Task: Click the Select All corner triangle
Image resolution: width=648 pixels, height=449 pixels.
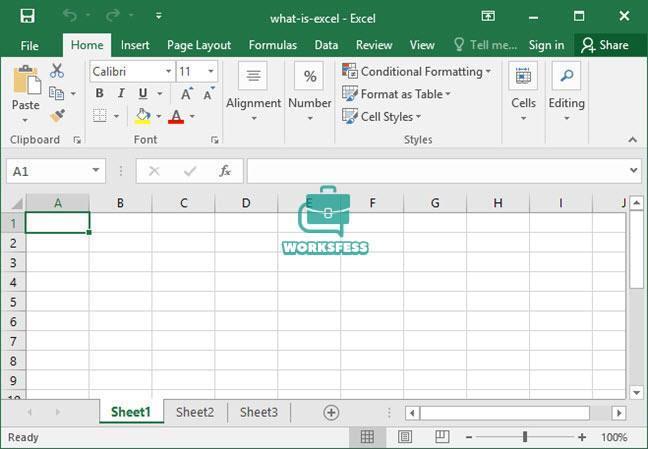Action: (x=17, y=203)
